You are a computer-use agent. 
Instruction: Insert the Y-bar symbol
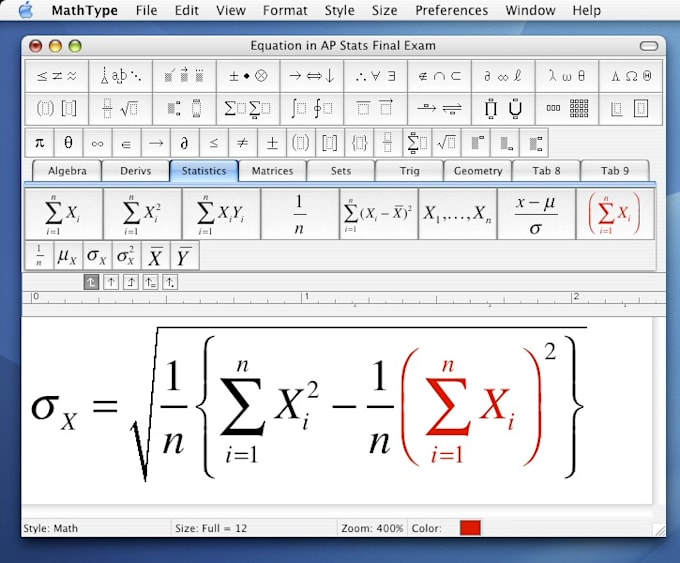[184, 256]
